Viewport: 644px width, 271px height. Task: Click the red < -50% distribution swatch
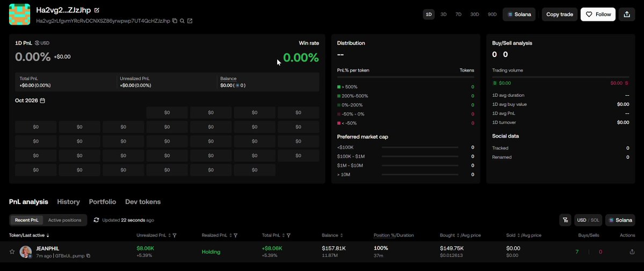(339, 123)
